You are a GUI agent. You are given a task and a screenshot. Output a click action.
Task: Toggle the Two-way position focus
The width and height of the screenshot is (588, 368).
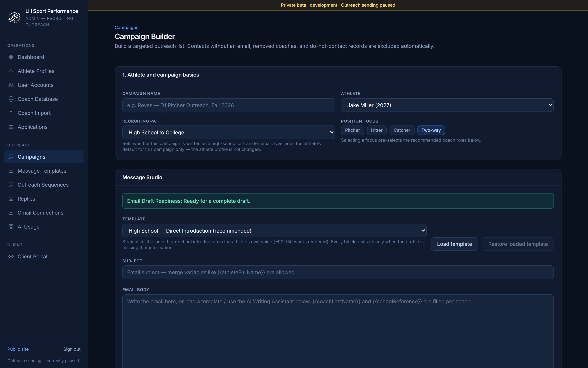click(x=431, y=130)
